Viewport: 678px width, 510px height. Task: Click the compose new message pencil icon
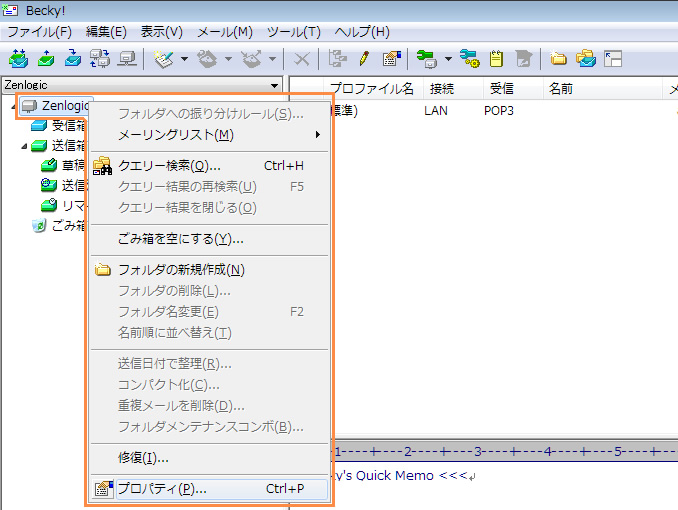point(366,59)
